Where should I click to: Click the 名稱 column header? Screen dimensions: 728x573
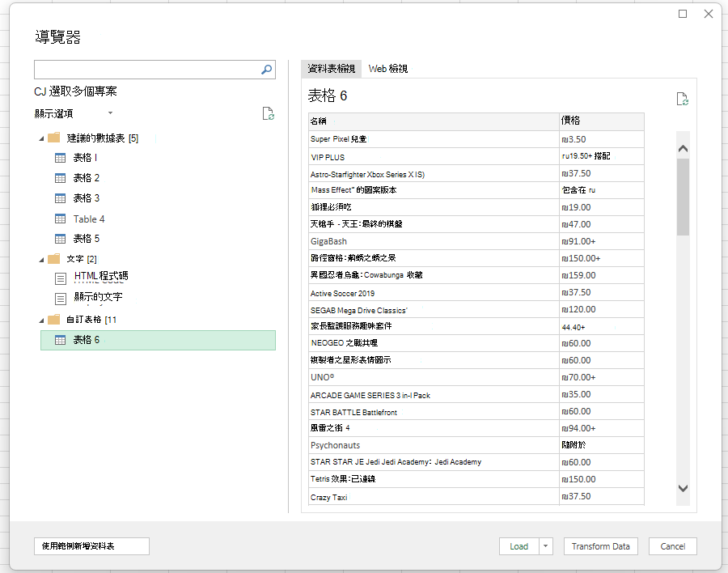tap(434, 121)
